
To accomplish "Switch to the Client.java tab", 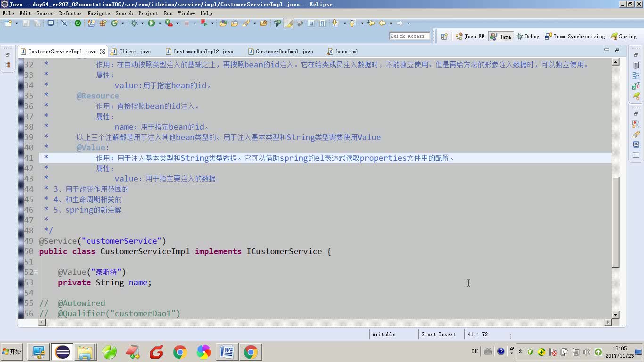I will click(x=135, y=51).
